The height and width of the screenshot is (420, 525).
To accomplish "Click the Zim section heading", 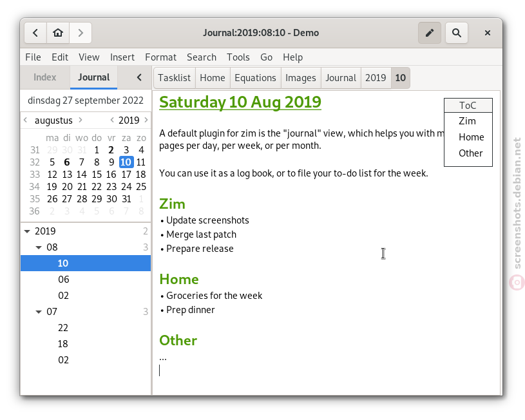I will pos(172,204).
